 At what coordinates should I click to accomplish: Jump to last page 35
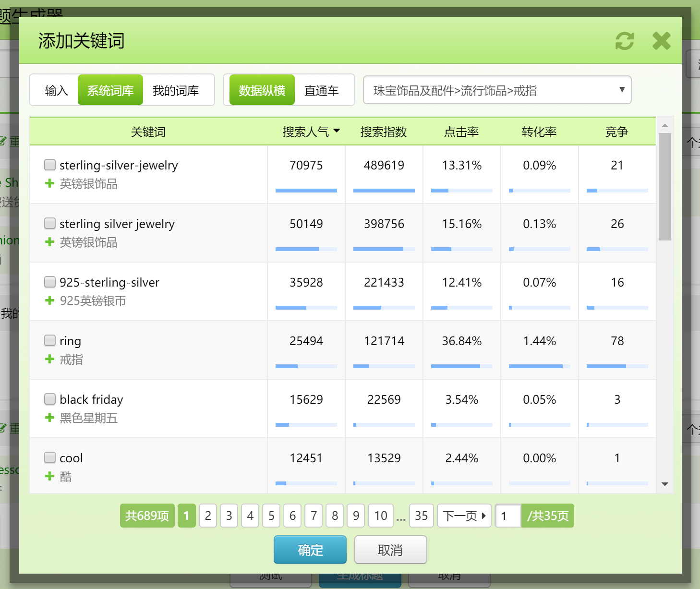click(x=422, y=516)
